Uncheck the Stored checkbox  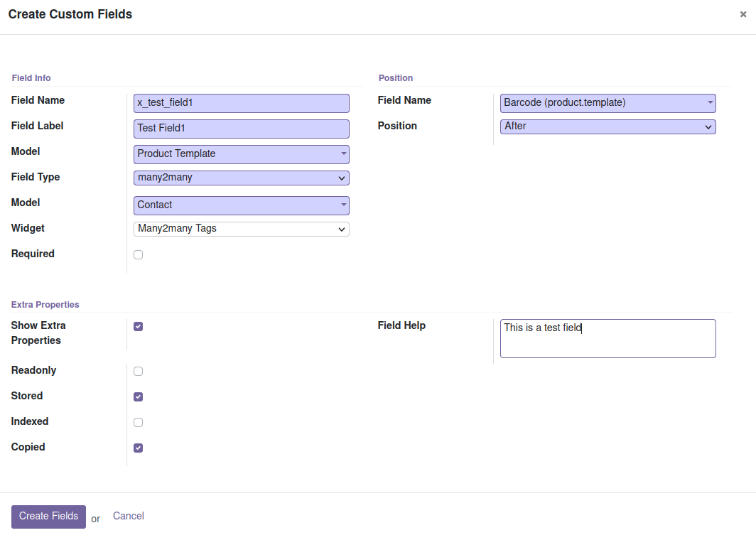tap(139, 396)
